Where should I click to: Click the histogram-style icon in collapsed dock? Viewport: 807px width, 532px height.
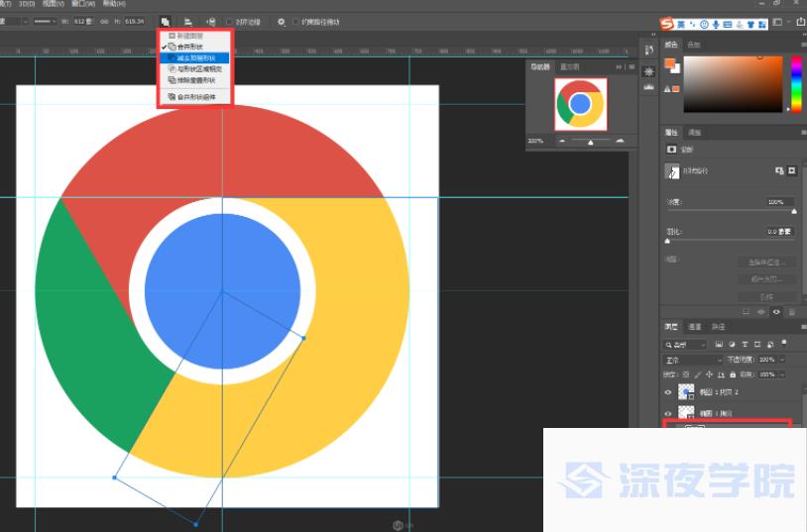point(649,87)
